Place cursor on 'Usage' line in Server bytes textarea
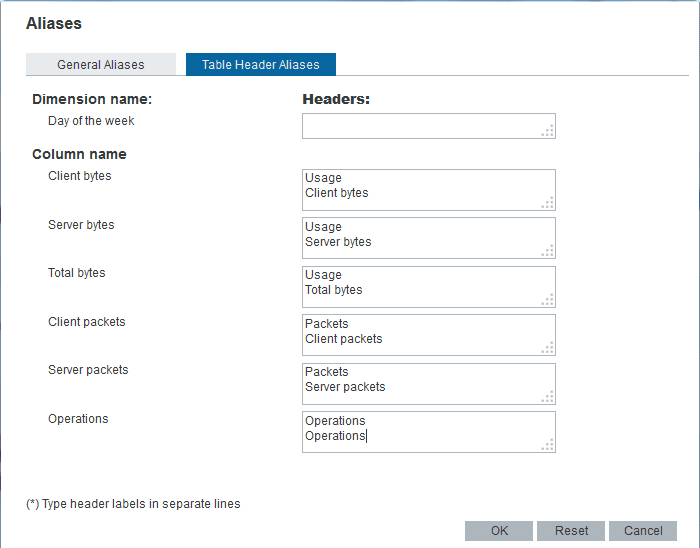 point(323,227)
